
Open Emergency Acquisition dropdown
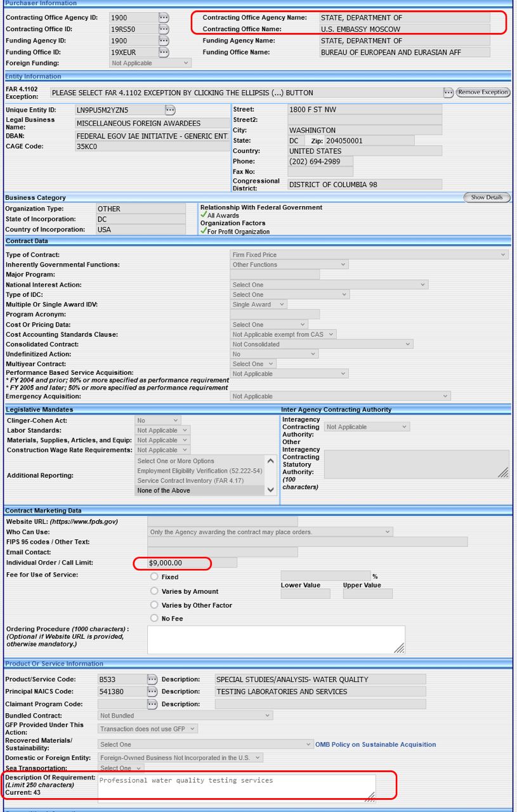[x=341, y=396]
